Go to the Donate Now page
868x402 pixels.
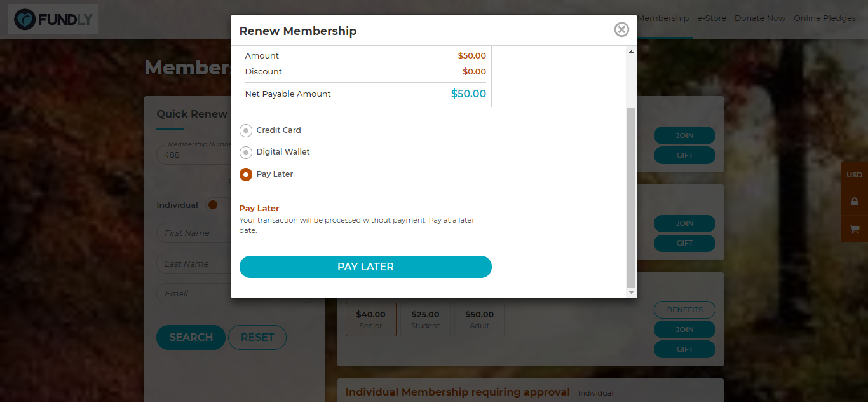point(760,18)
